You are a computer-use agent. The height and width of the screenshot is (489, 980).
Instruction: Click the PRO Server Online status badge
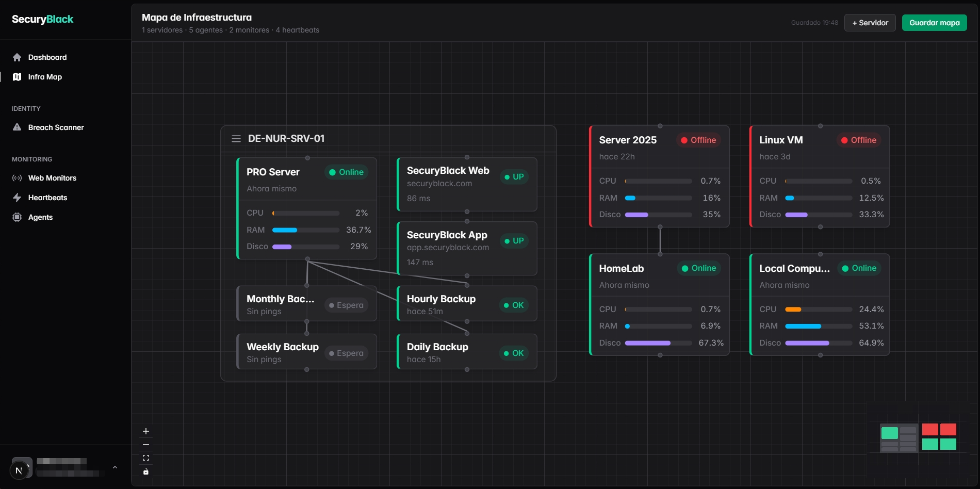347,172
